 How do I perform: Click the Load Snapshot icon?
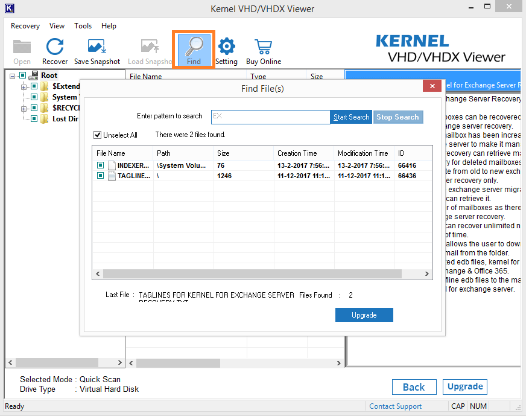pos(150,47)
